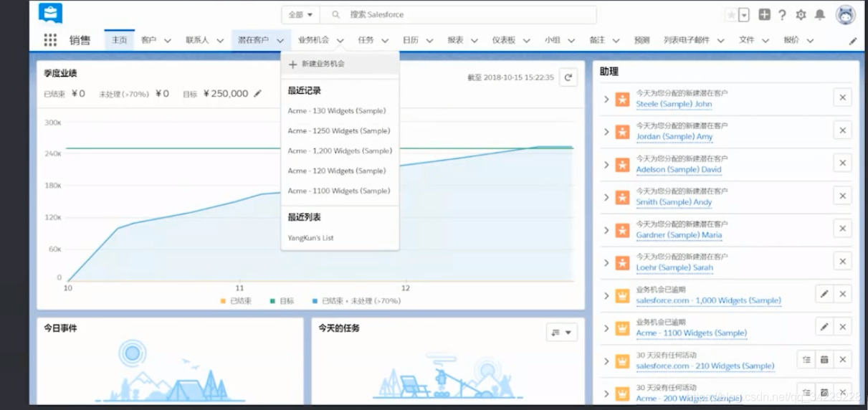Dismiss the salesforce.com - 210 Widgets item
Viewport: 868px width, 410px height.
842,359
